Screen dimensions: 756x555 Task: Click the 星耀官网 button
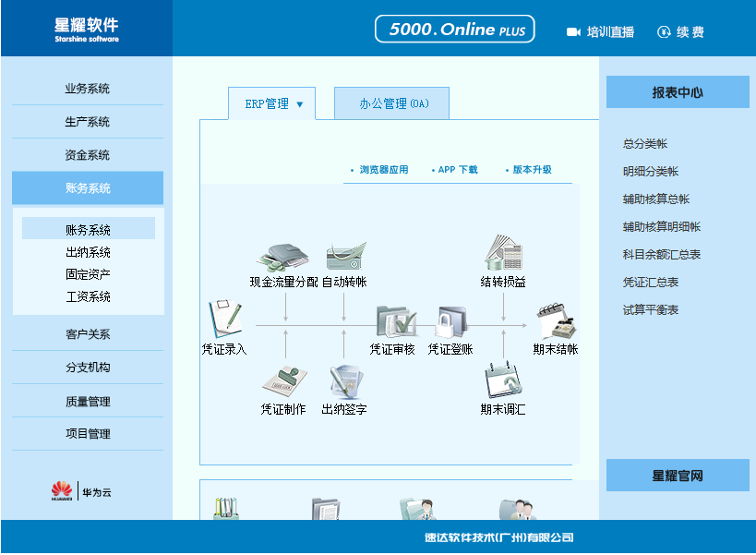pyautogui.click(x=678, y=475)
